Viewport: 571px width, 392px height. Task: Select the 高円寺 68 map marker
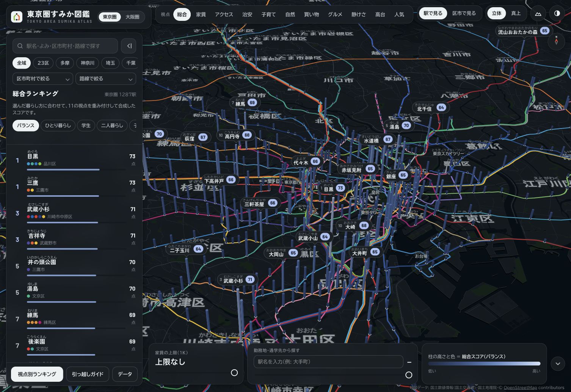point(235,135)
